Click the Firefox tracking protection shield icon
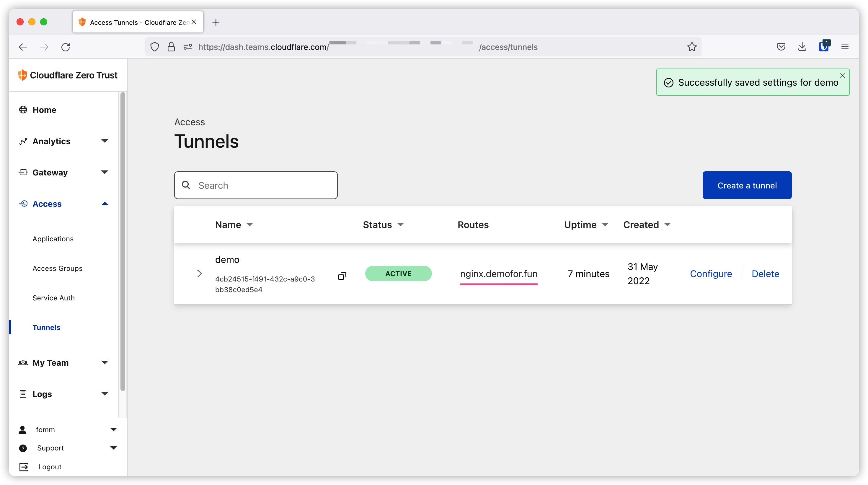The image size is (868, 485). [155, 47]
